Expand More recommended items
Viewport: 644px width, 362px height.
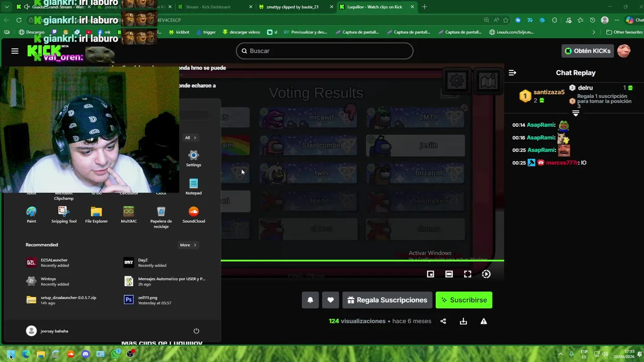point(188,245)
